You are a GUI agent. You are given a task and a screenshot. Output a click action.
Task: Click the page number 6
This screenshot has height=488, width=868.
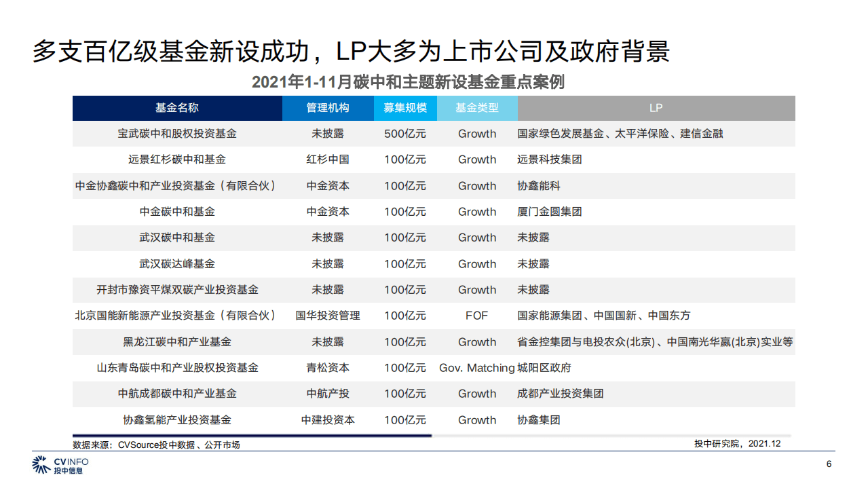(x=829, y=463)
